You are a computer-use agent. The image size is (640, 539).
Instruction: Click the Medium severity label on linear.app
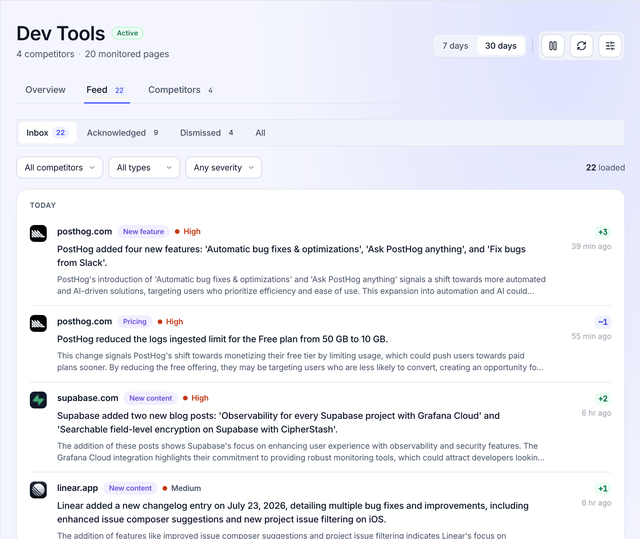[182, 488]
